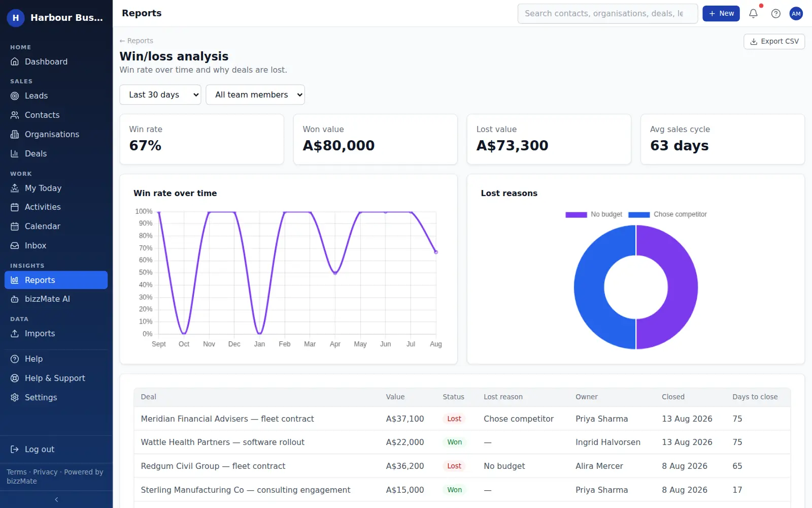Open the AM user profile avatar
Viewport: 812px width, 508px height.
coord(796,14)
